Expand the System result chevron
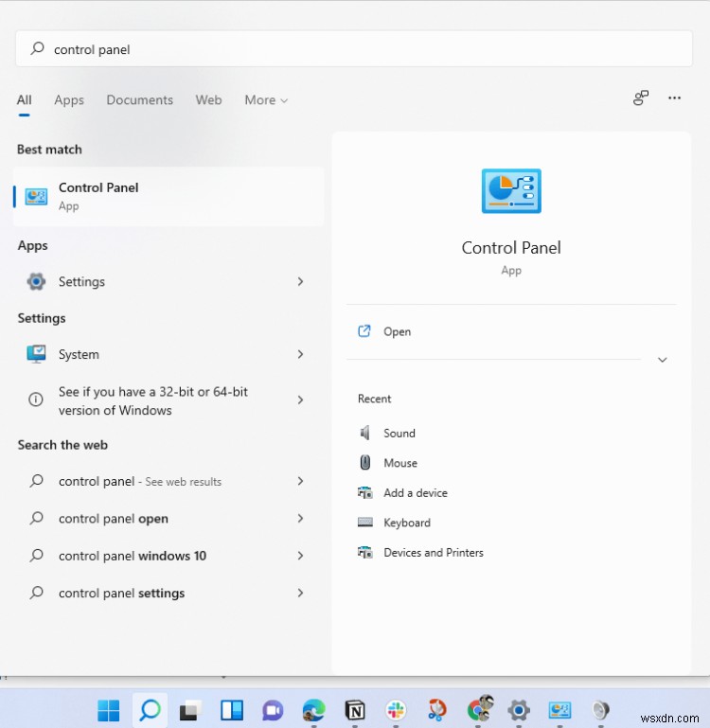This screenshot has height=728, width=710. (300, 354)
